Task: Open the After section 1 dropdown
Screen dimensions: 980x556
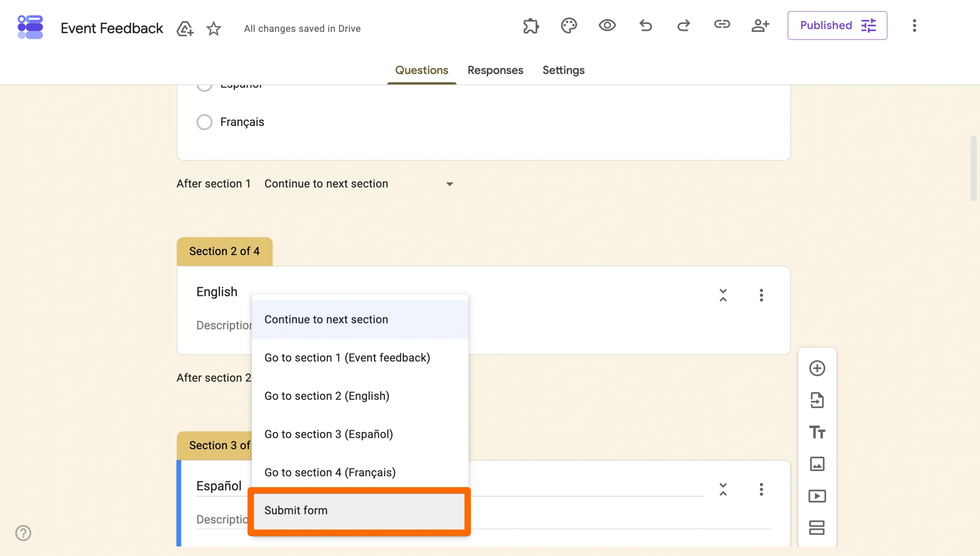Action: pyautogui.click(x=359, y=184)
